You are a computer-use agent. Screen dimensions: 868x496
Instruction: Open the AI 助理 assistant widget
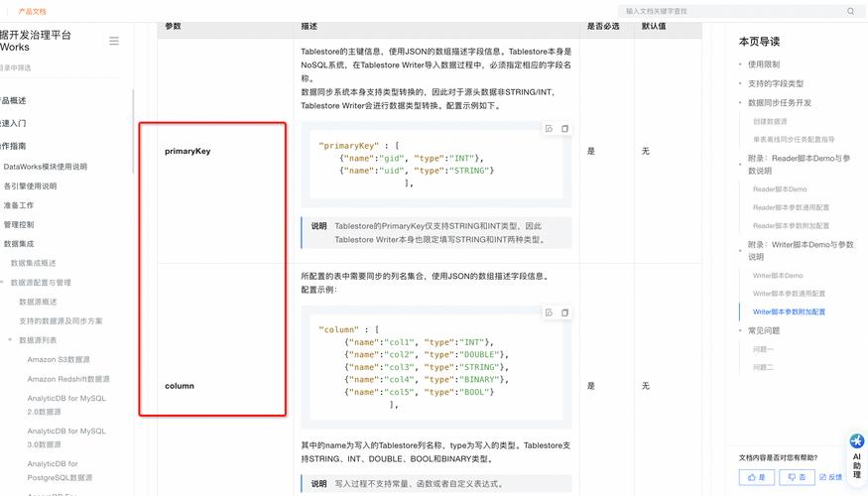coord(857,456)
